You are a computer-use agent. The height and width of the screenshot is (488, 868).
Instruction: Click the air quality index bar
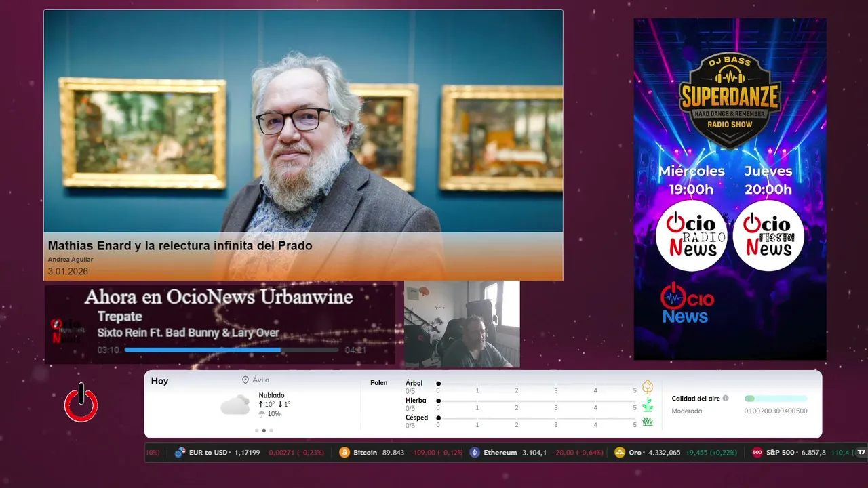(x=776, y=399)
